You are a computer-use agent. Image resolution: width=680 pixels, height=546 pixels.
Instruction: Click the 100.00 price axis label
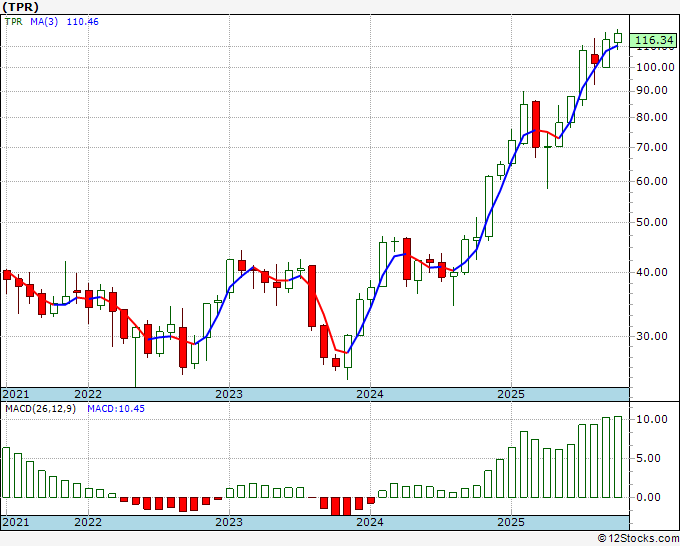[x=655, y=67]
